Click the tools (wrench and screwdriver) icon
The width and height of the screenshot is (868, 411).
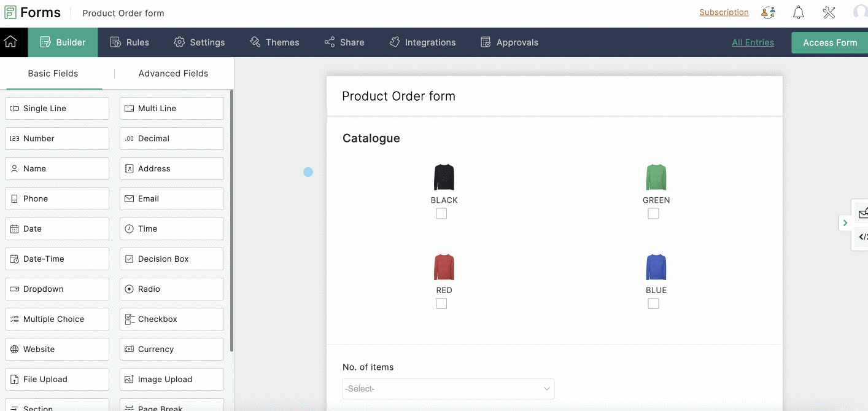pos(829,12)
